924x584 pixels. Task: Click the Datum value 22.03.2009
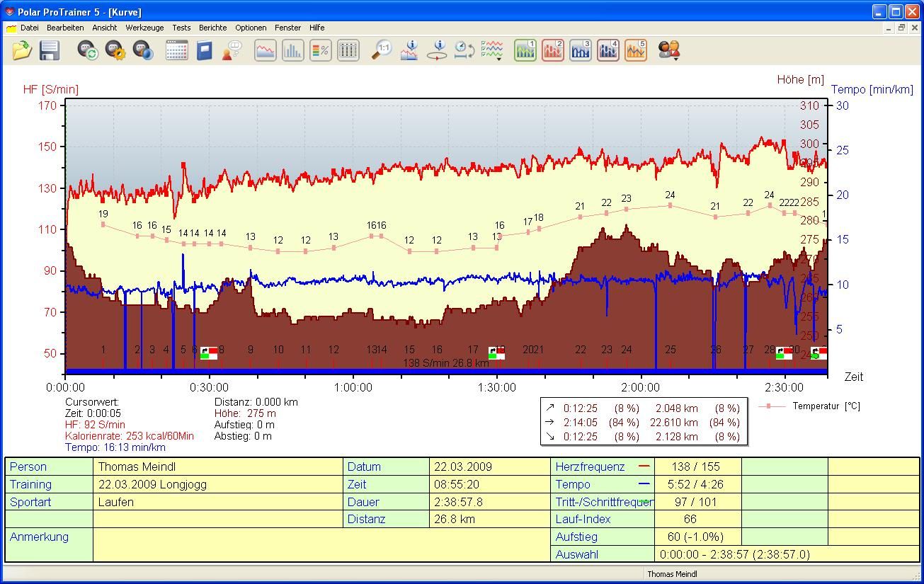tap(489, 466)
